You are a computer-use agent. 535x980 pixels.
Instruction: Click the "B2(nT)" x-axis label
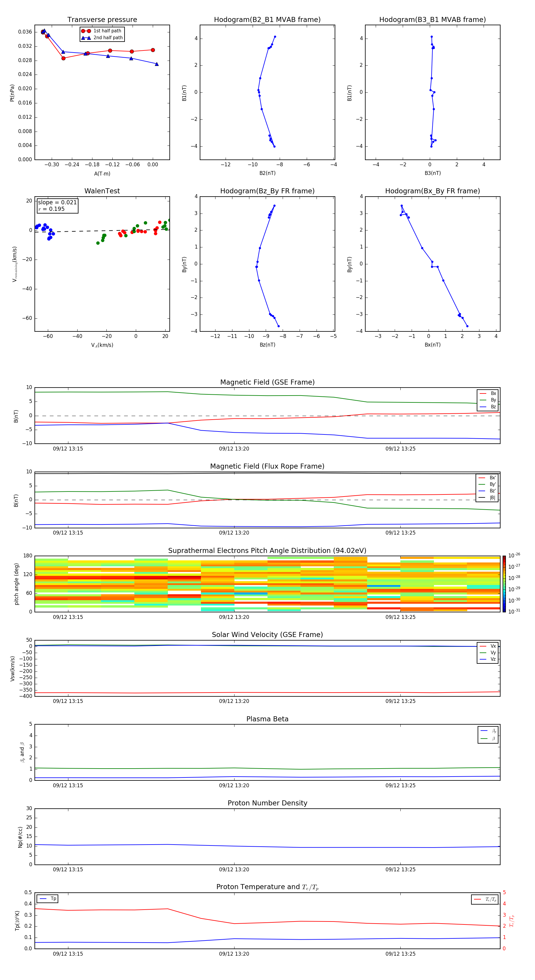(267, 173)
